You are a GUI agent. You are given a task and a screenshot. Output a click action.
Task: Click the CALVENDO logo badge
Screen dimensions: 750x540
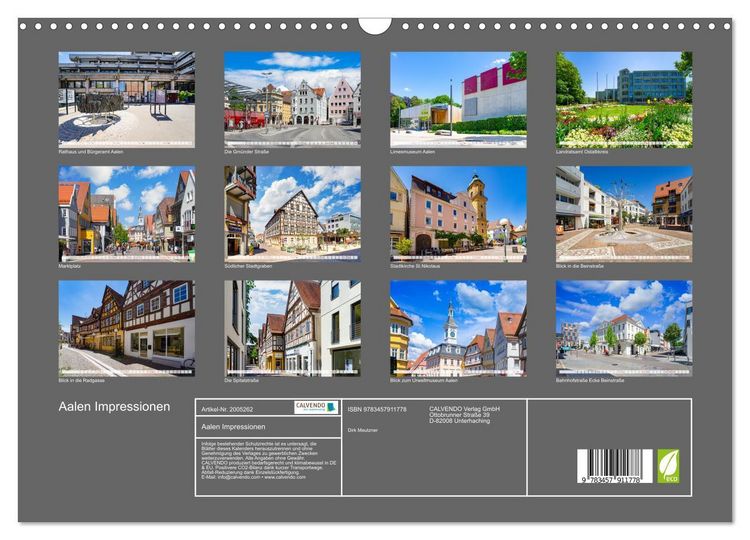click(316, 407)
